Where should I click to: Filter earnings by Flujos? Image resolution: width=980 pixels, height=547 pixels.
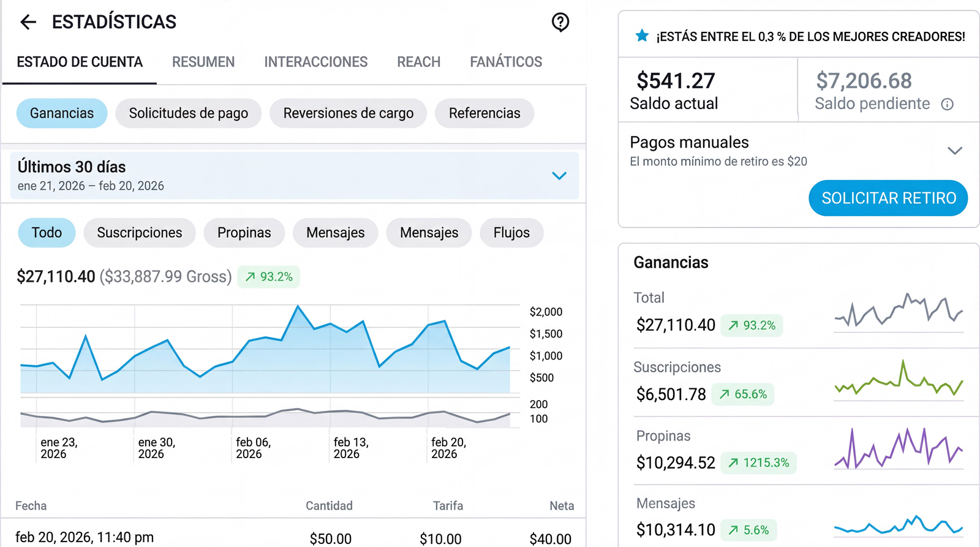click(x=511, y=233)
